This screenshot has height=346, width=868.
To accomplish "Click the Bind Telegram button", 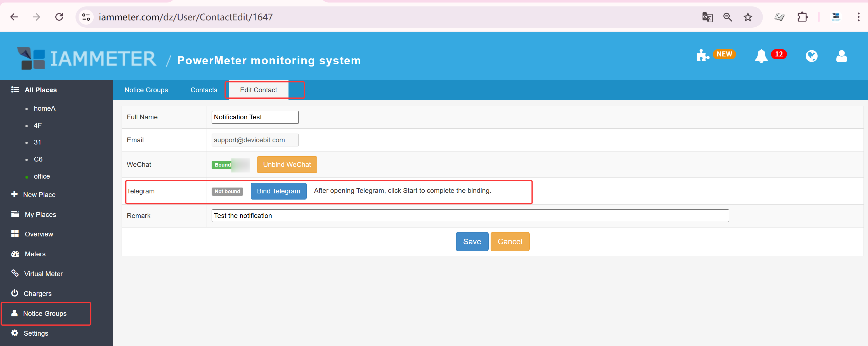I will pyautogui.click(x=278, y=191).
